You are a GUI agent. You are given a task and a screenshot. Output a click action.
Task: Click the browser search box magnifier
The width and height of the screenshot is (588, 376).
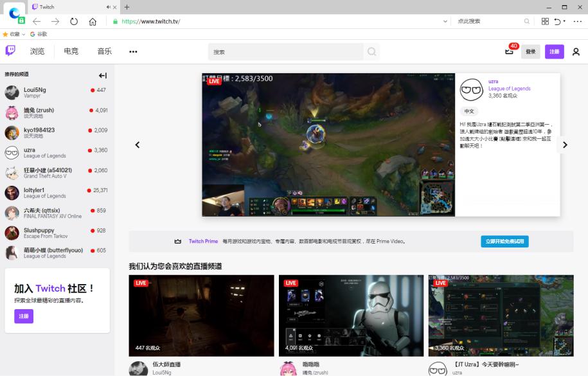[x=527, y=21]
